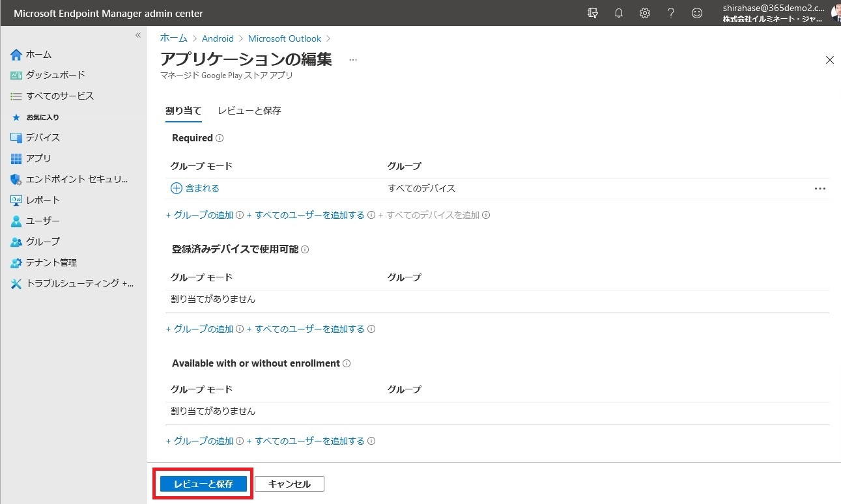This screenshot has width=841, height=504.
Task: Switch to the レビューと保存 tab
Action: click(249, 111)
